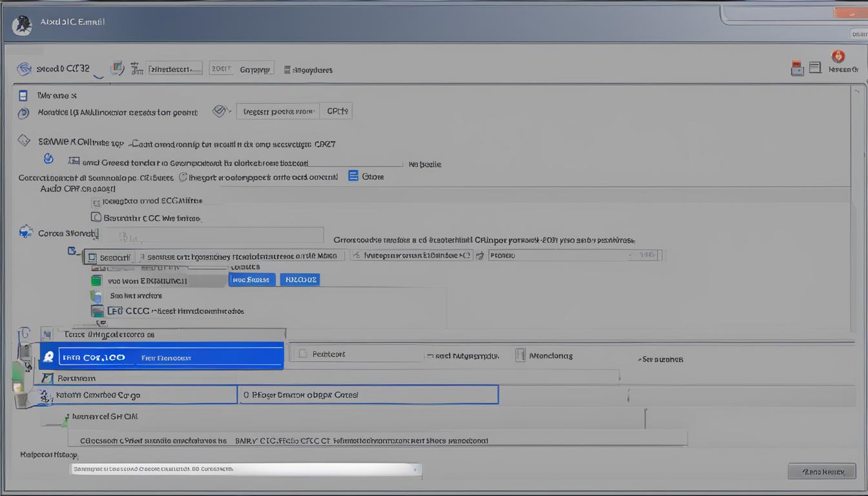Click the icon beside 'Sno hict srcitors'
Image resolution: width=868 pixels, height=496 pixels.
[x=96, y=296]
